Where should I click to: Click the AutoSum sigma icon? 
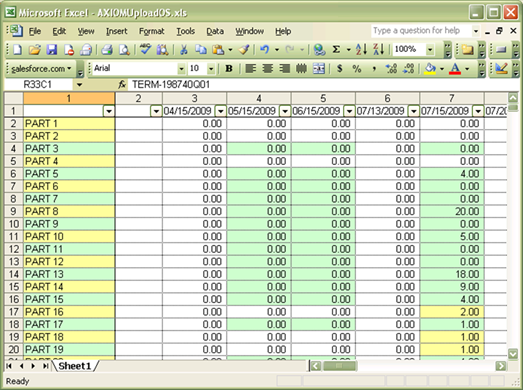336,50
